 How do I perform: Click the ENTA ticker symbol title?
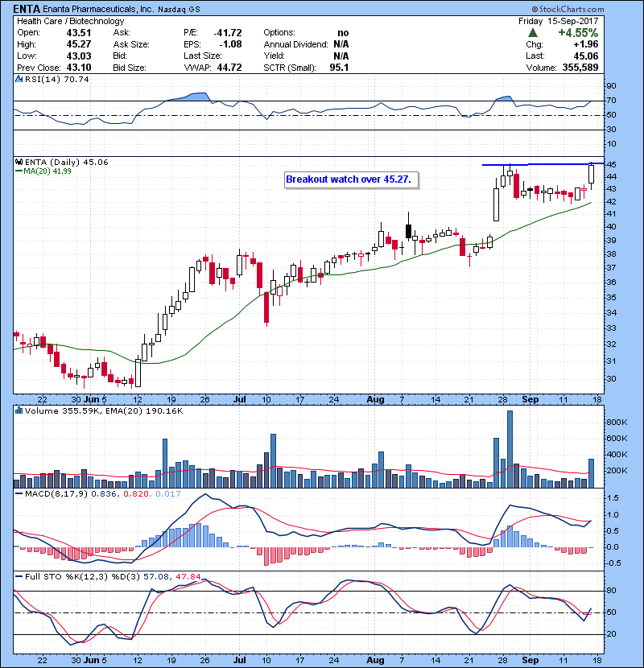coord(27,9)
